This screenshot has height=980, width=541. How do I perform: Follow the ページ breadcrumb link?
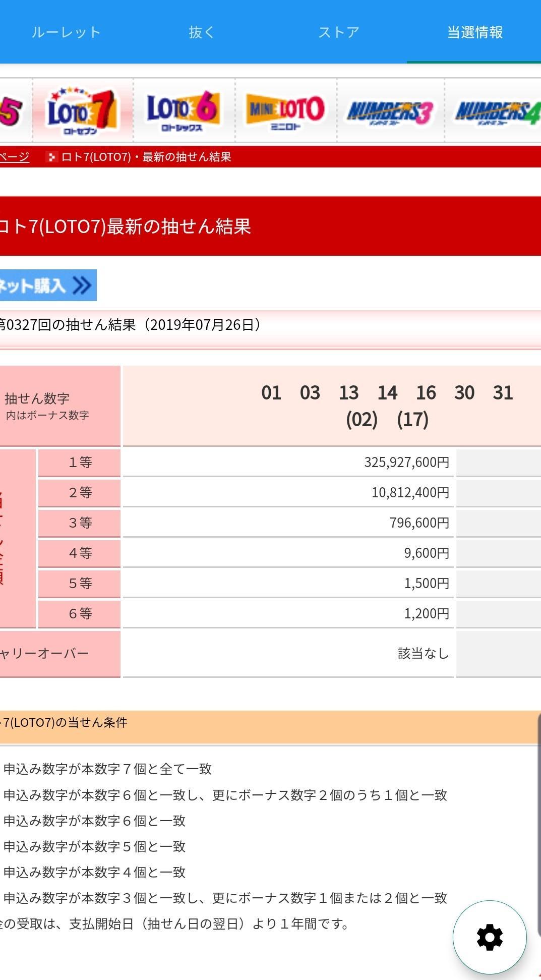click(14, 157)
